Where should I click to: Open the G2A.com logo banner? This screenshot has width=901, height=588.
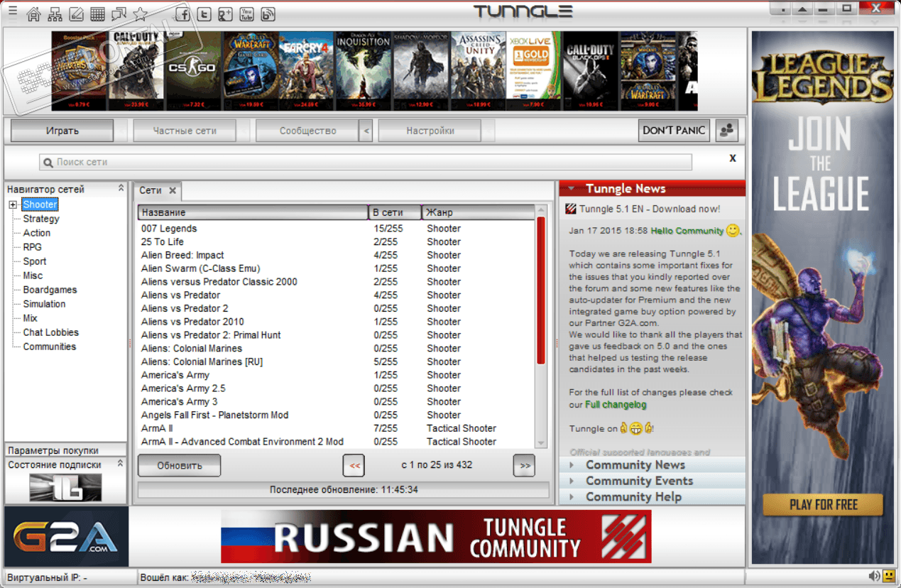(x=66, y=536)
